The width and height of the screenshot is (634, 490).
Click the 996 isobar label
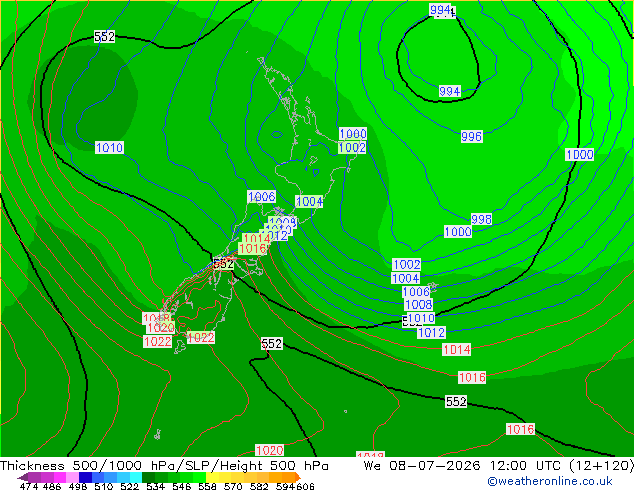point(471,136)
